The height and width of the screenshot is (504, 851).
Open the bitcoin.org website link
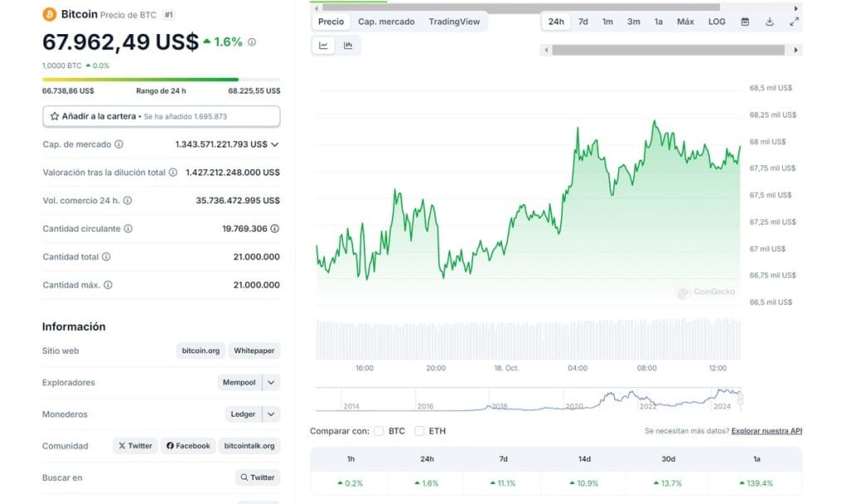pos(201,351)
